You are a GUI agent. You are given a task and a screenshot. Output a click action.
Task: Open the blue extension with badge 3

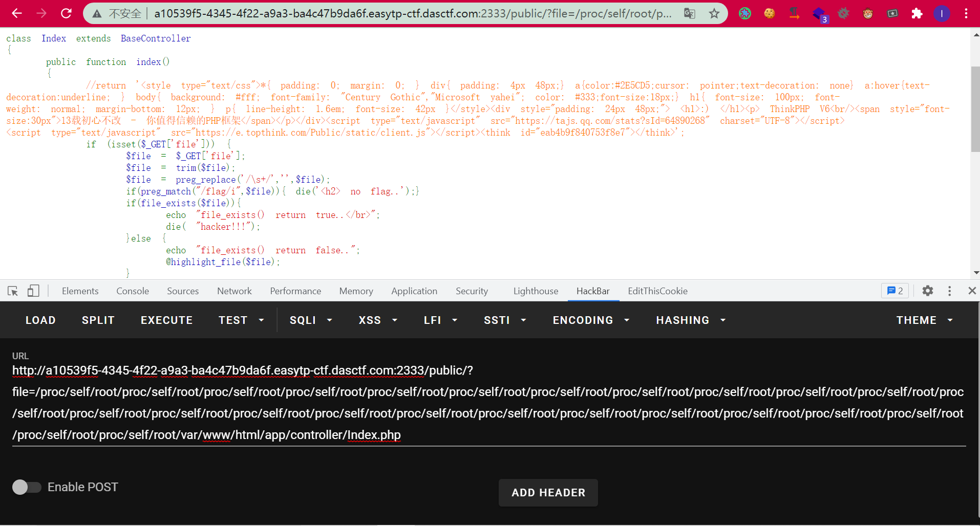(820, 14)
